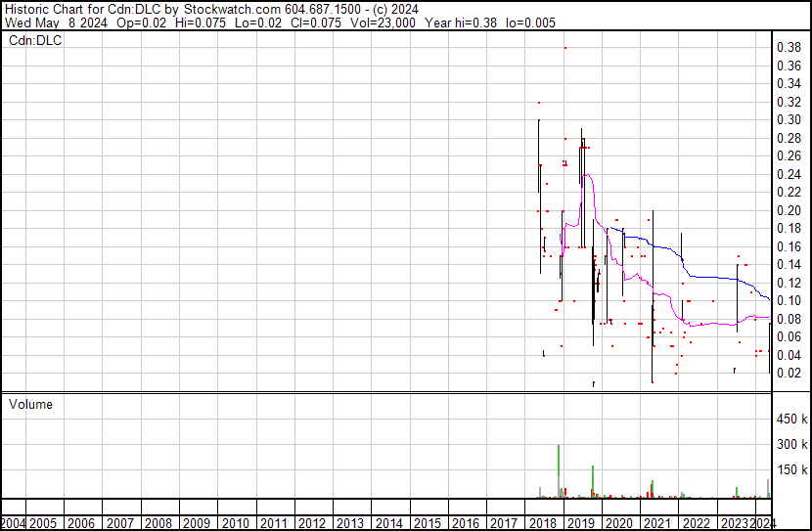This screenshot has width=812, height=531.
Task: Click the 2004 year label
Action: (x=14, y=523)
